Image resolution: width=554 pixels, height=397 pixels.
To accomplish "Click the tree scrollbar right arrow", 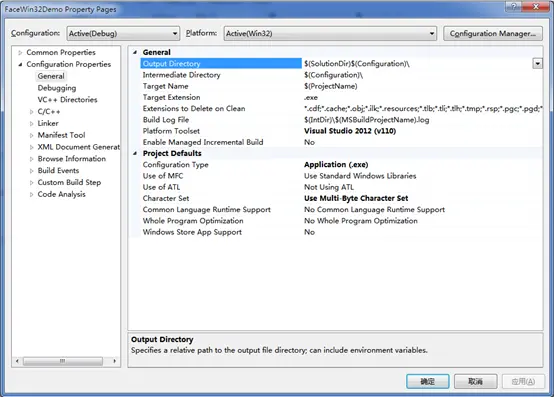I will pyautogui.click(x=114, y=361).
